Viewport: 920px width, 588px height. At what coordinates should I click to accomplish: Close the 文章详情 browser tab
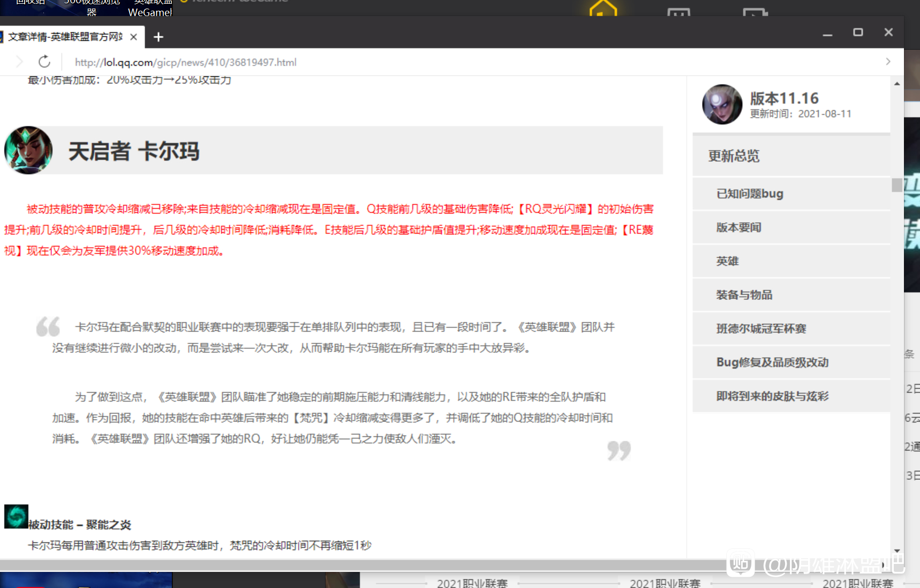(134, 37)
